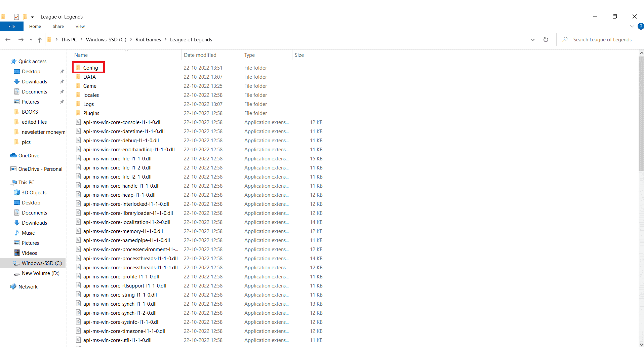Click the Search League of Legends box
Viewport: 644px width, 347px height.
pos(599,40)
